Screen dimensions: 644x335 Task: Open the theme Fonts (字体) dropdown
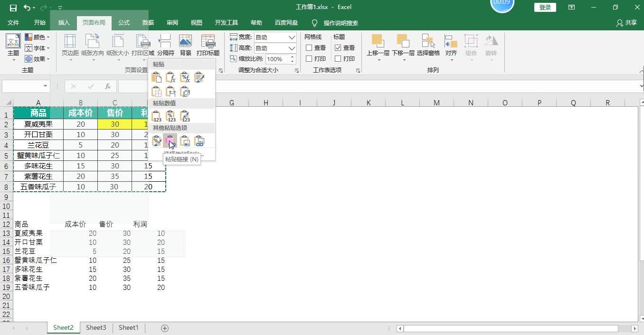pyautogui.click(x=38, y=48)
